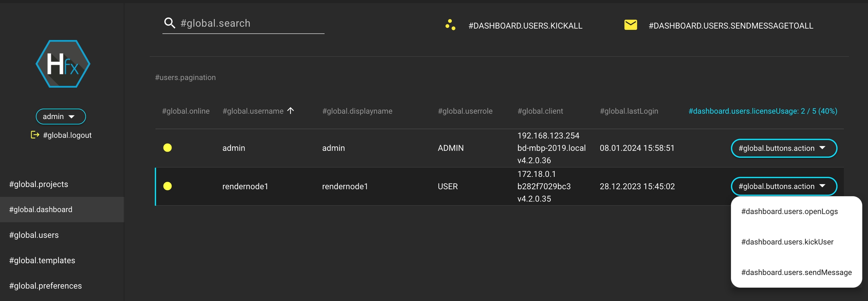Click the username sort arrow icon
This screenshot has width=868, height=301.
click(290, 111)
